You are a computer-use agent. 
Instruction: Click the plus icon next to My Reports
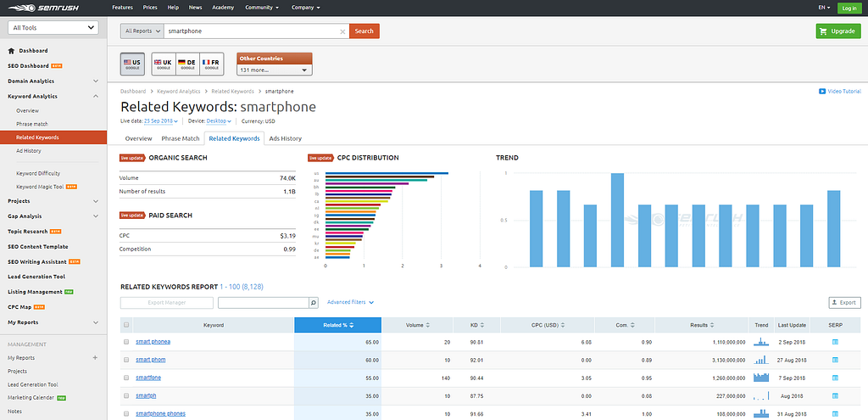[x=95, y=358]
